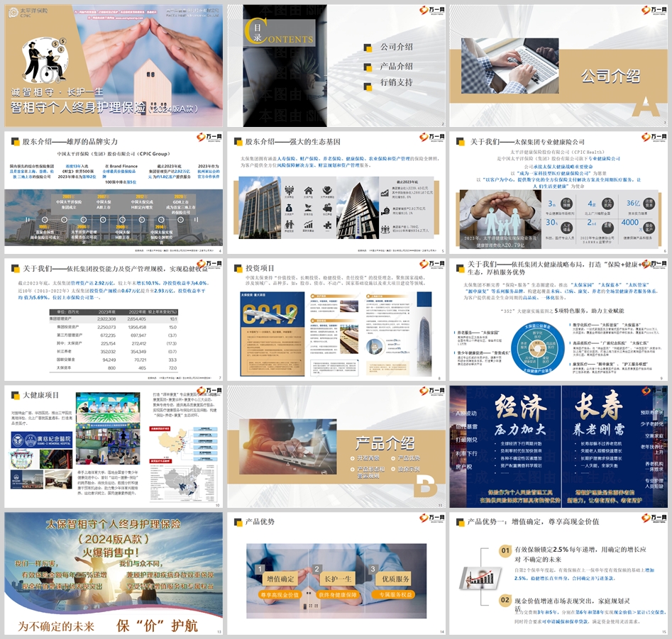
Task: Click the 万一网 logo on the contents slide
Action: tap(432, 10)
